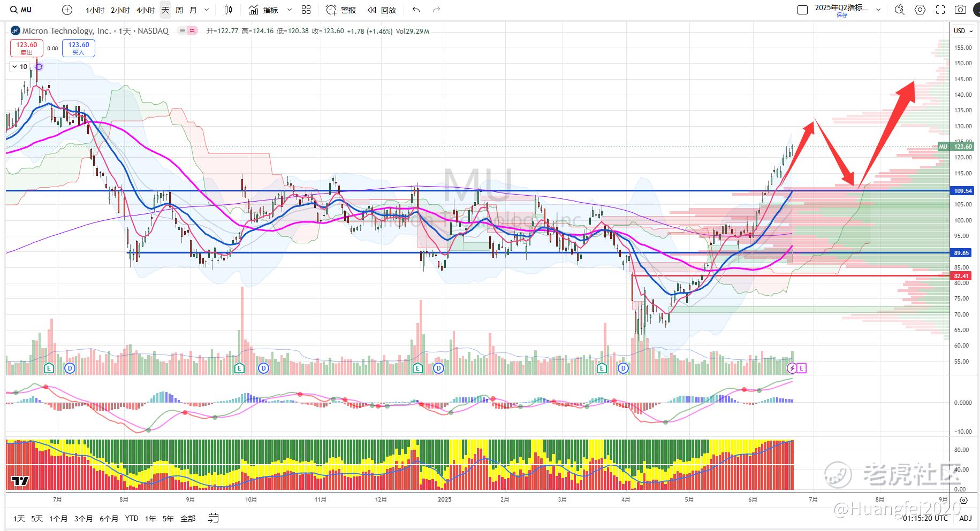Open the 指标 indicators dialog
Viewport: 980px width, 531px height.
(x=264, y=10)
